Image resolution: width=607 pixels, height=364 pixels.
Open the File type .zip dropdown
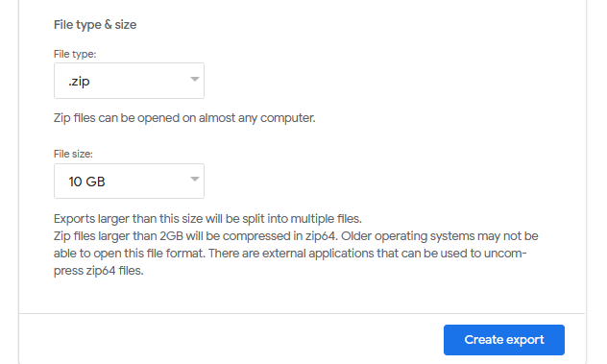[x=129, y=81]
